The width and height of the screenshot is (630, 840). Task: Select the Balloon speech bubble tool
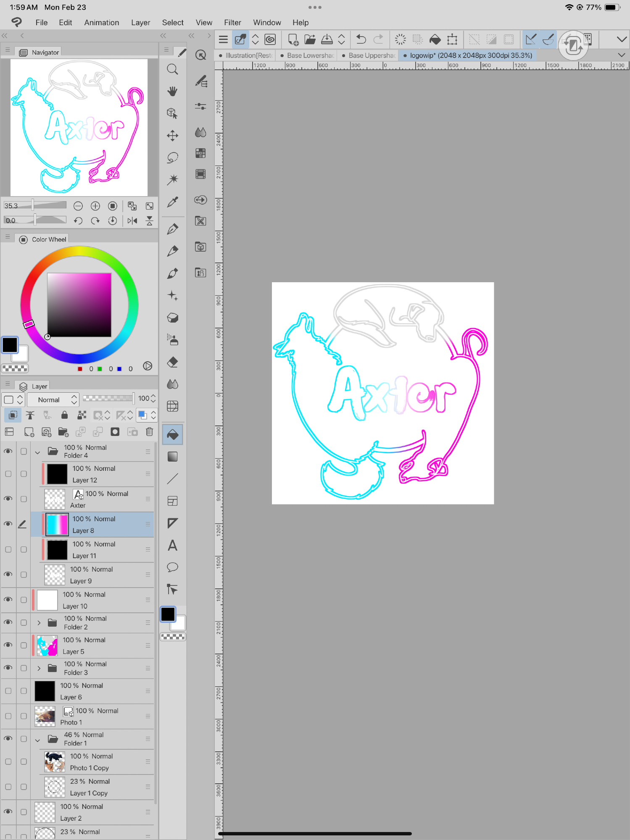click(x=172, y=567)
